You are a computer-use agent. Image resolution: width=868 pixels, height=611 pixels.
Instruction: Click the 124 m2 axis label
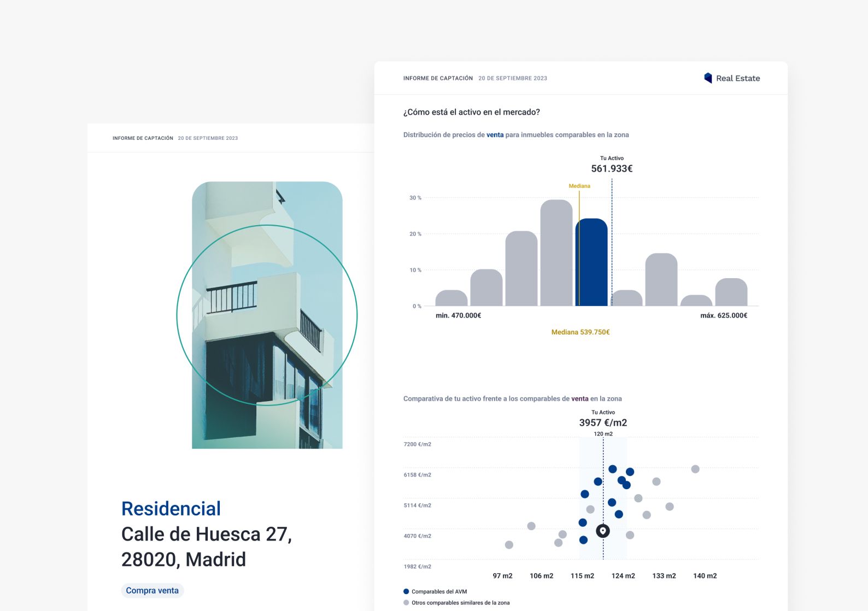623,576
